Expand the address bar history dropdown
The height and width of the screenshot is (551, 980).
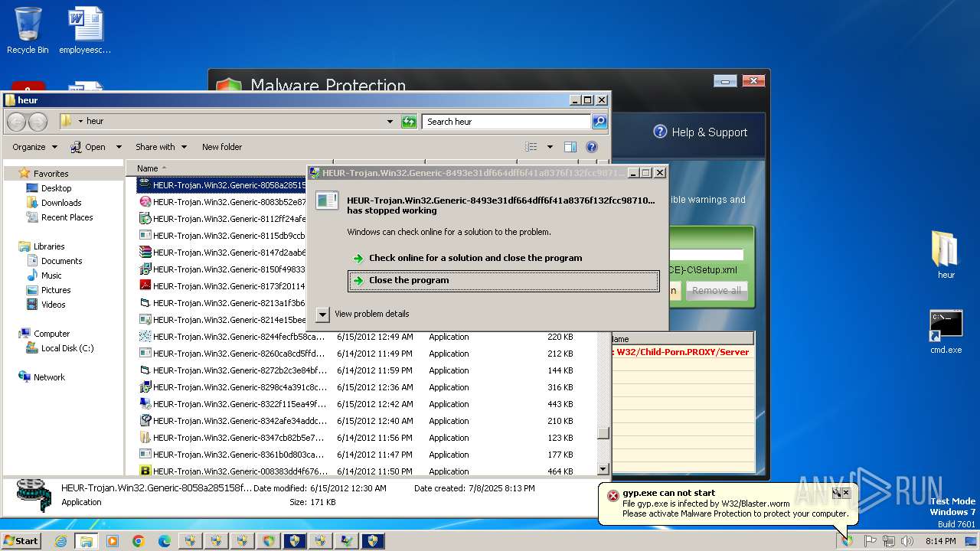[x=390, y=121]
